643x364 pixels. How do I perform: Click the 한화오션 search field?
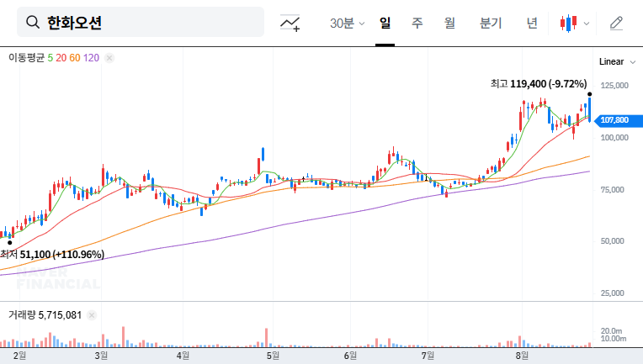(141, 22)
